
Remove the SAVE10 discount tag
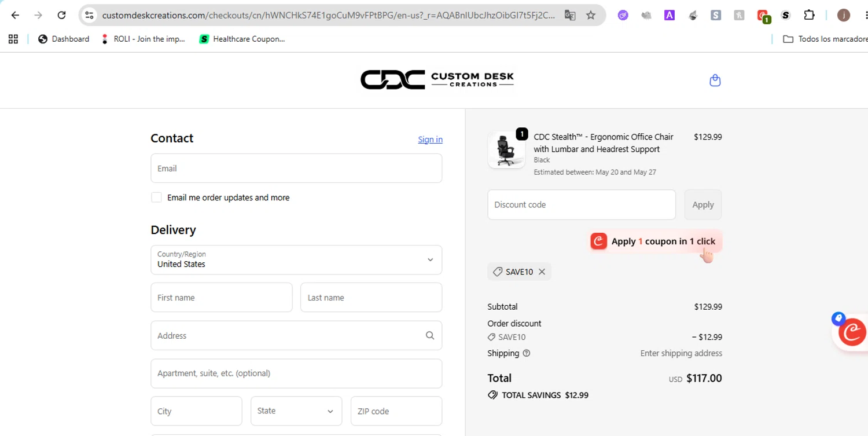tap(542, 272)
